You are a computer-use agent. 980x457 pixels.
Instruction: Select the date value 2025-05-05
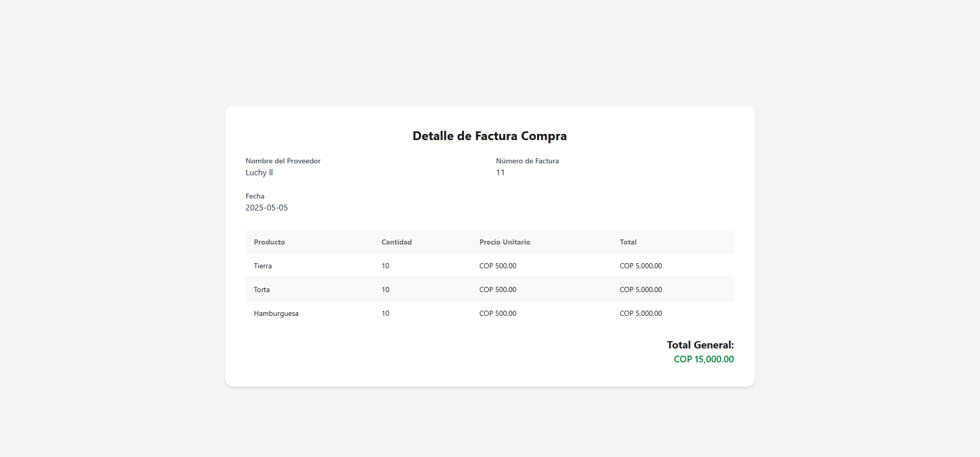click(x=266, y=208)
